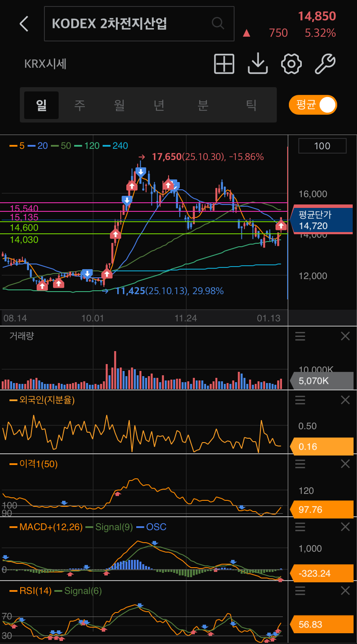
Task: Tap the 08.14 date axis label
Action: [15, 318]
